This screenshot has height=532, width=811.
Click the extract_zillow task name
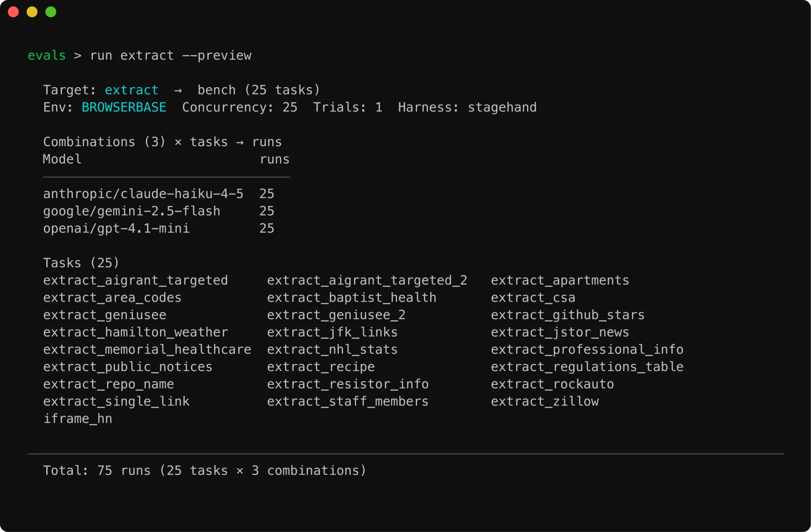tap(545, 401)
